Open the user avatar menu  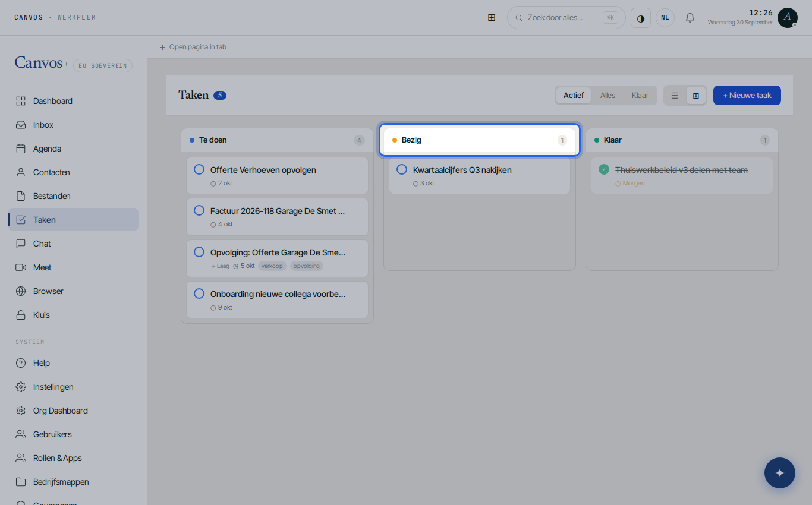point(788,18)
